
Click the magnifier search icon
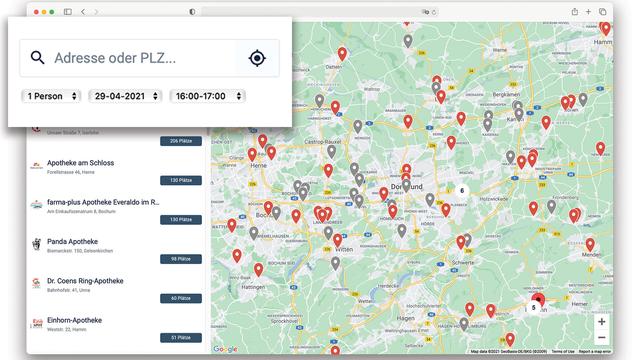point(37,58)
